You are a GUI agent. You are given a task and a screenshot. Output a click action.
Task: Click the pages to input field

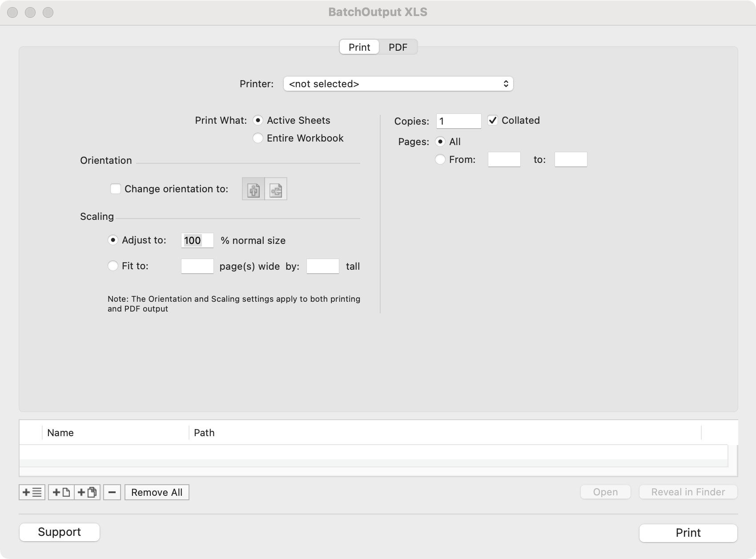click(571, 159)
